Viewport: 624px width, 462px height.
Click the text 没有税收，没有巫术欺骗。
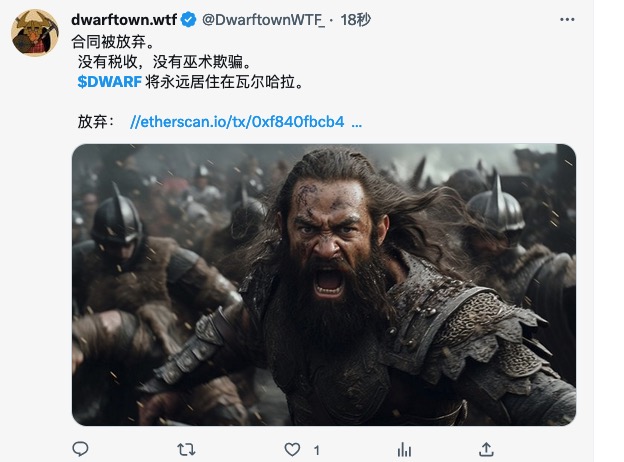click(165, 62)
